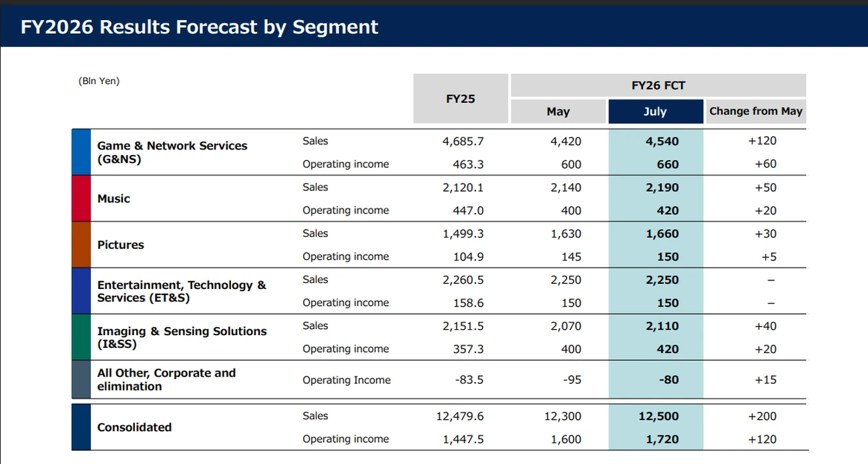Click ET&S FY25 sales value 2,260.5
This screenshot has width=868, height=464.
point(463,280)
